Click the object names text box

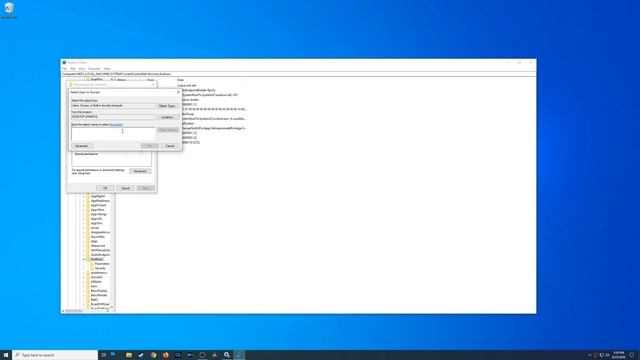coord(113,133)
